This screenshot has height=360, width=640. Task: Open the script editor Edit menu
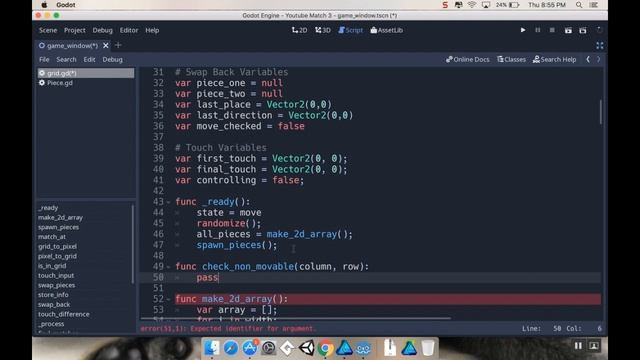(x=89, y=60)
